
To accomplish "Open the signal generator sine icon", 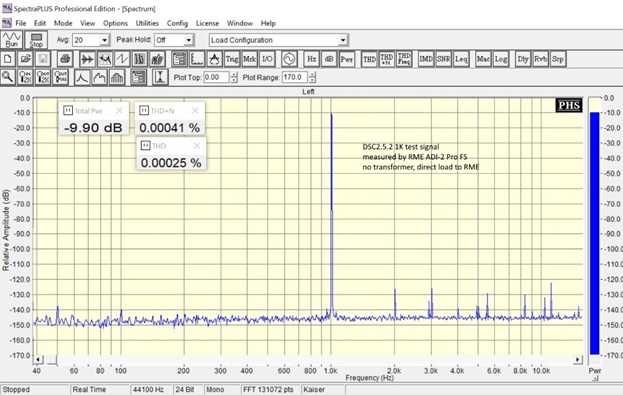I will point(289,59).
